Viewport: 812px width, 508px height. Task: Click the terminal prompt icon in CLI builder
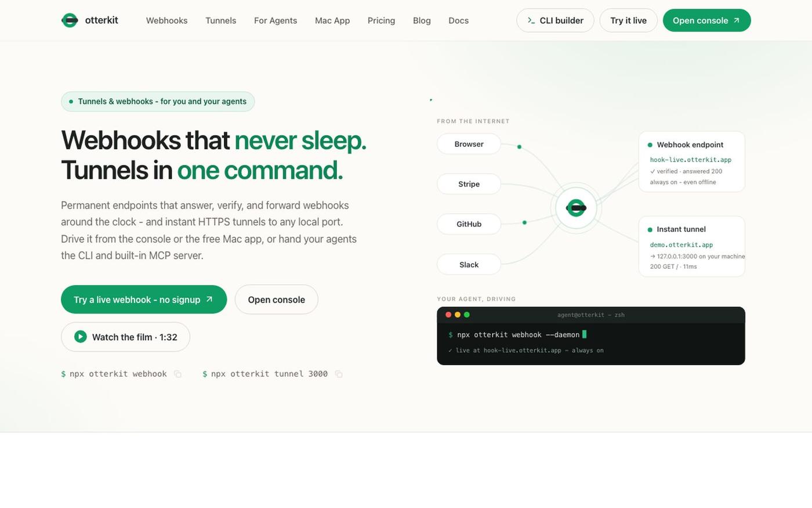pyautogui.click(x=531, y=20)
